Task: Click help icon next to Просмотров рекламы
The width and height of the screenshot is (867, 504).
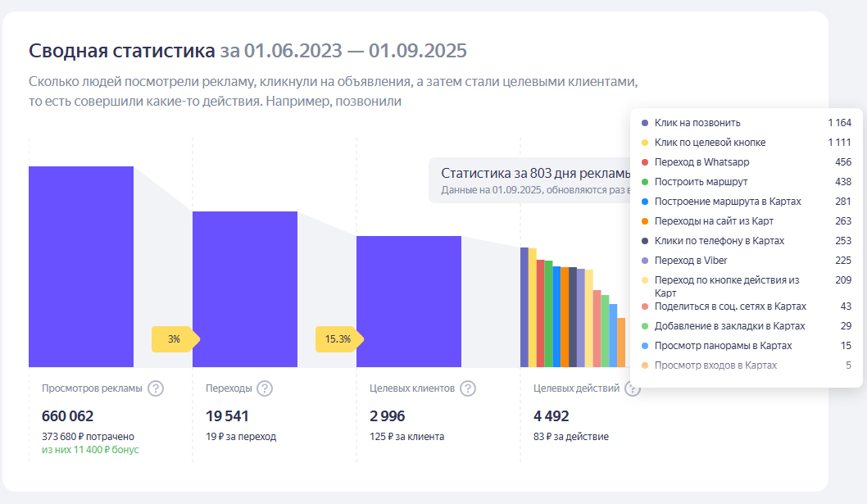Action: tap(156, 388)
